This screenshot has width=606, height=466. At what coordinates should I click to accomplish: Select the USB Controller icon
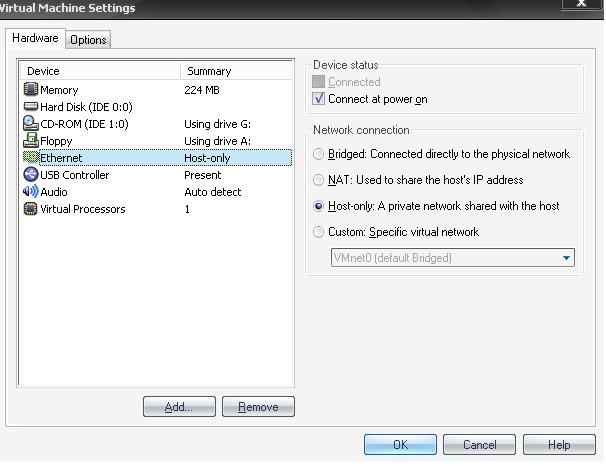pos(30,175)
